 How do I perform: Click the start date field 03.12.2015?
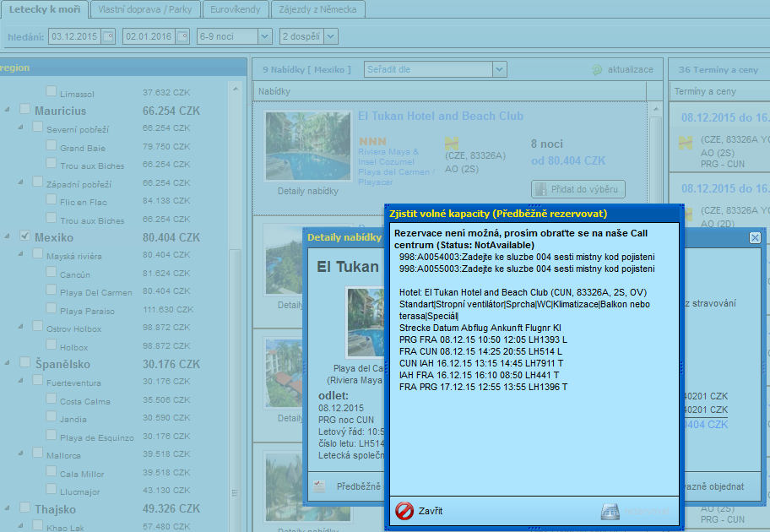point(74,36)
